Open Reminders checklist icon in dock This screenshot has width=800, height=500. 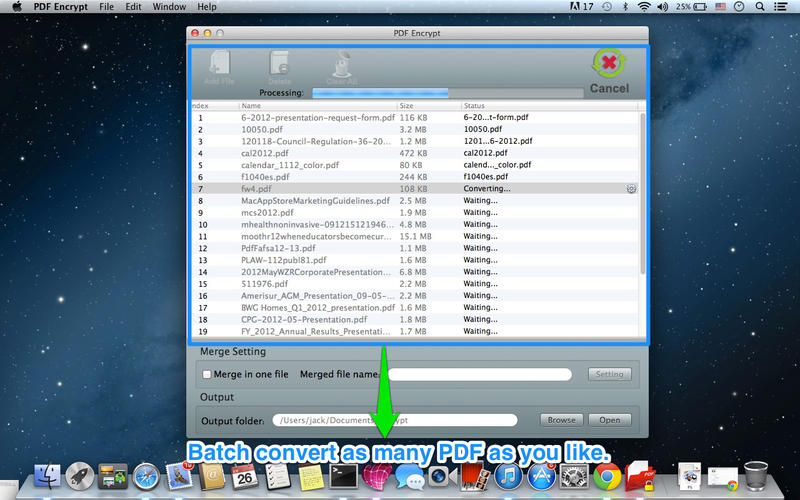pos(277,477)
